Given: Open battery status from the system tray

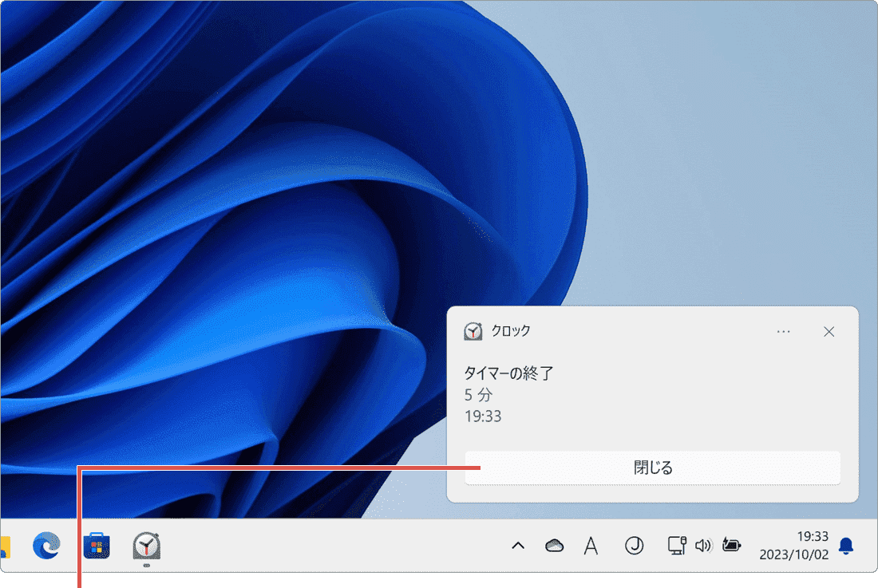Looking at the screenshot, I should (x=731, y=546).
